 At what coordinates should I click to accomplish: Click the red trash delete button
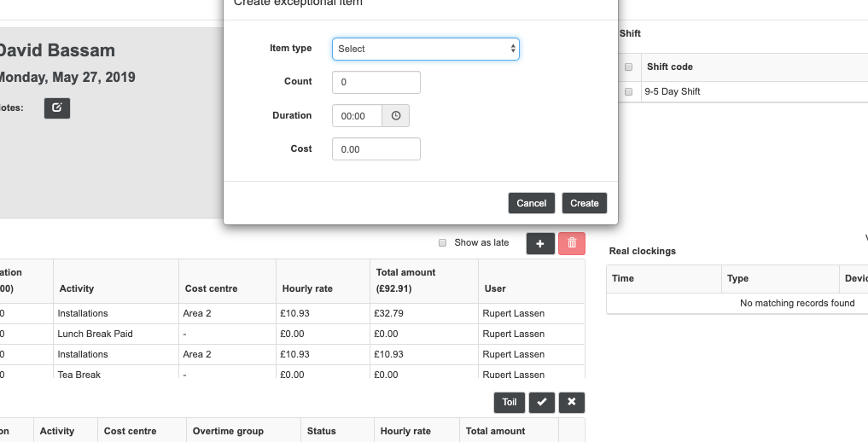coord(572,243)
